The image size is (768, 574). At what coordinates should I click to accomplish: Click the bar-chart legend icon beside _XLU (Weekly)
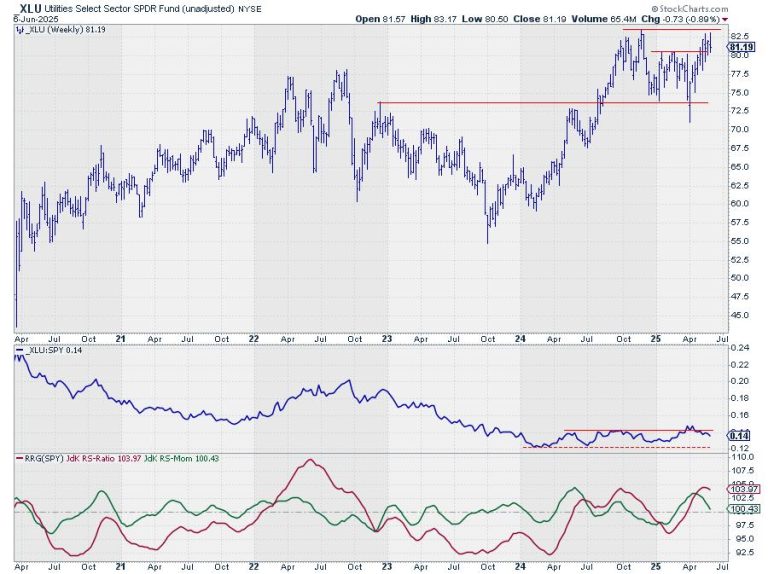[x=20, y=30]
